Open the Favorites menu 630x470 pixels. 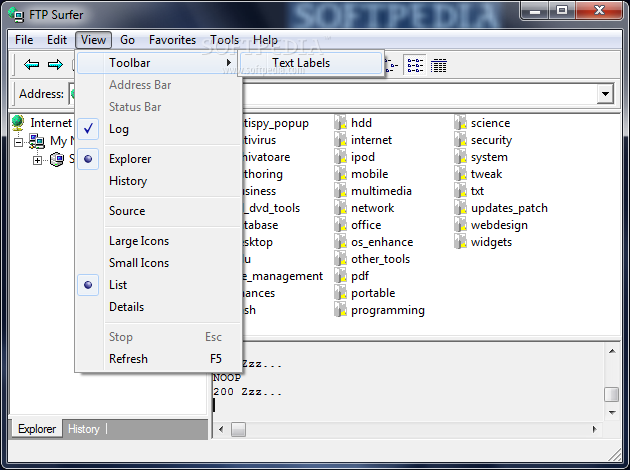(x=172, y=40)
